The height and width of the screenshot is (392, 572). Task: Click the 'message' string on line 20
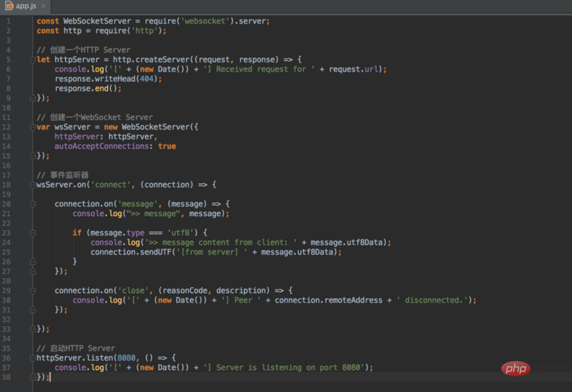pyautogui.click(x=137, y=204)
